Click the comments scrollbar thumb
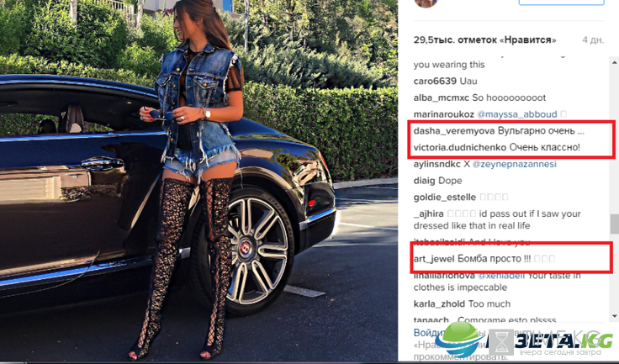 614,224
